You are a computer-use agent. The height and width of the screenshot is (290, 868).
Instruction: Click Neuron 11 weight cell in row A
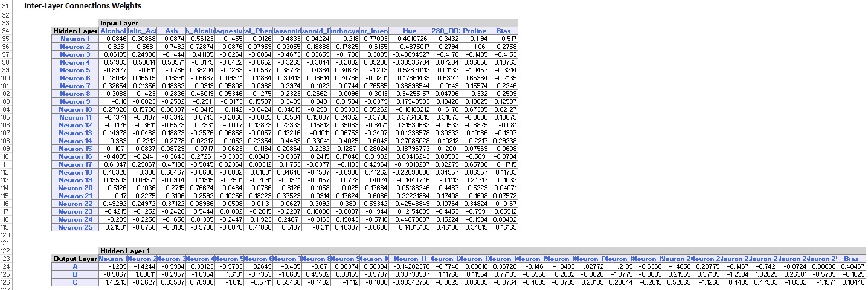410,266
